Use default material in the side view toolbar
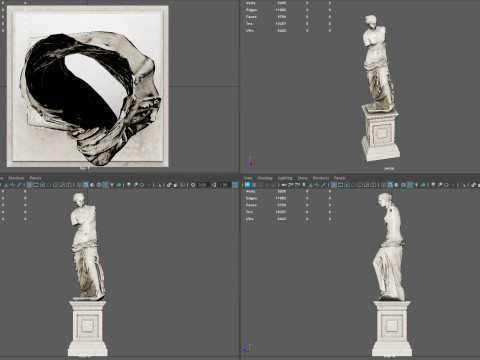The height and width of the screenshot is (360, 480). [396, 185]
